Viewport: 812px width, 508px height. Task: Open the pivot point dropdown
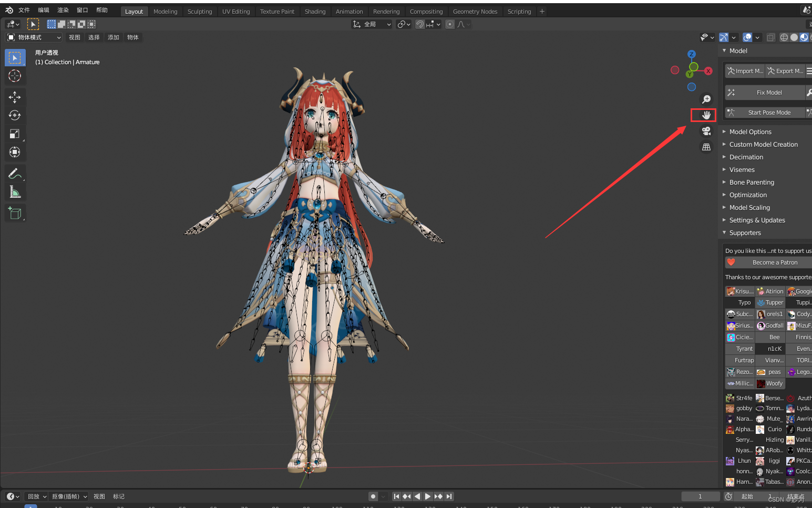point(404,24)
